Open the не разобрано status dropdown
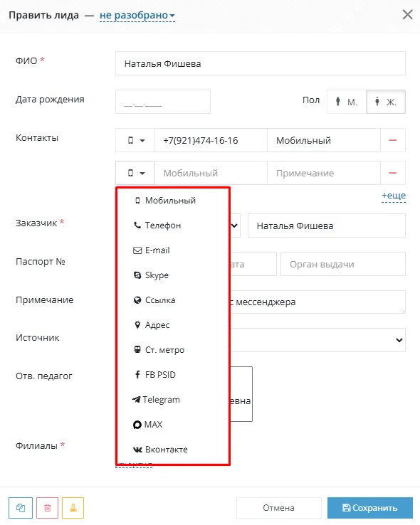420x525 pixels. [x=137, y=16]
